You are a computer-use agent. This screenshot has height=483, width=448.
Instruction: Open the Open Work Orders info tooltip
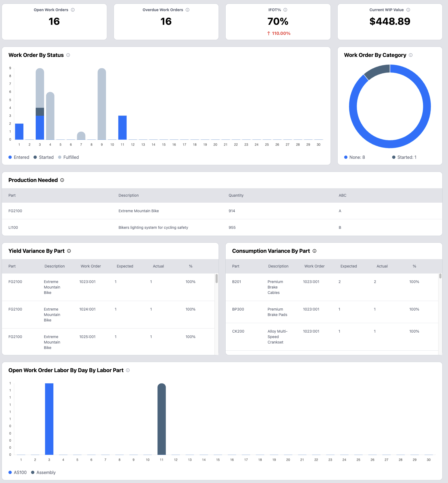[x=72, y=10]
